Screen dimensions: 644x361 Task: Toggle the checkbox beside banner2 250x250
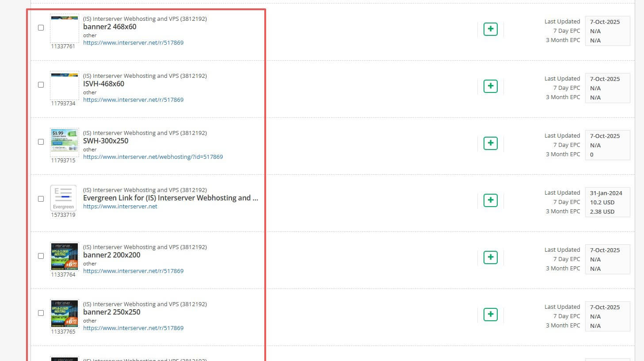(x=41, y=313)
